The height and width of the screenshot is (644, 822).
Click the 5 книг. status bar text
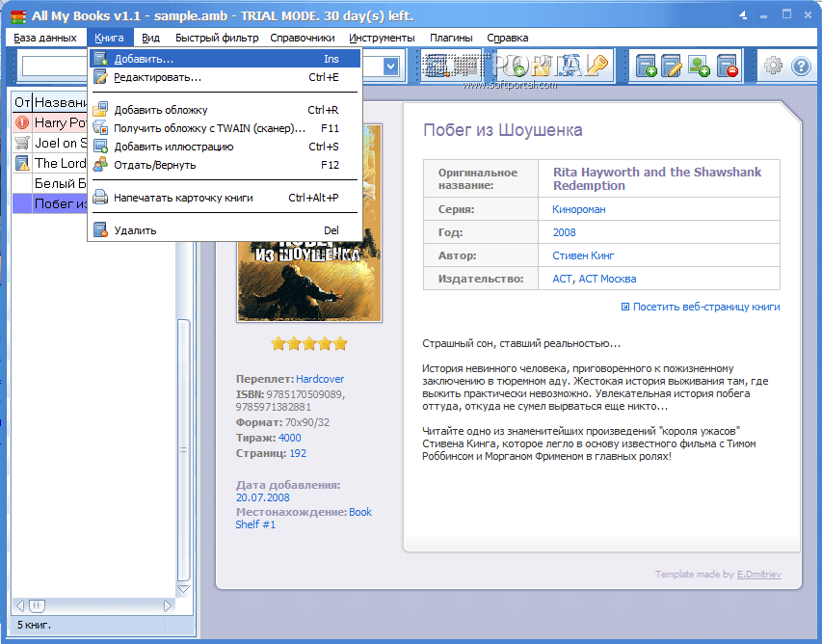34,625
